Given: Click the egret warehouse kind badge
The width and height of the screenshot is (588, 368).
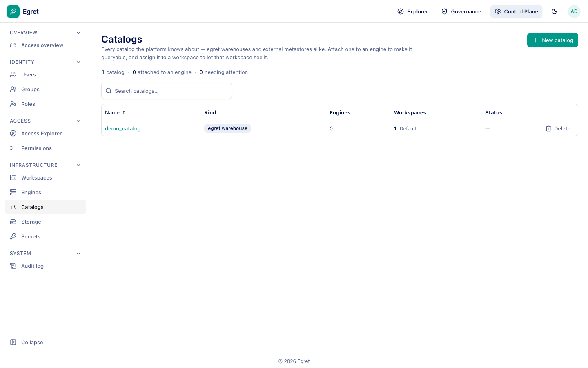Looking at the screenshot, I should tap(227, 128).
